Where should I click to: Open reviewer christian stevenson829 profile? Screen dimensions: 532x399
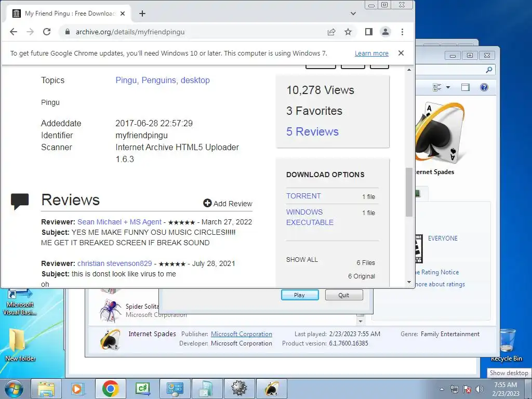click(x=115, y=263)
